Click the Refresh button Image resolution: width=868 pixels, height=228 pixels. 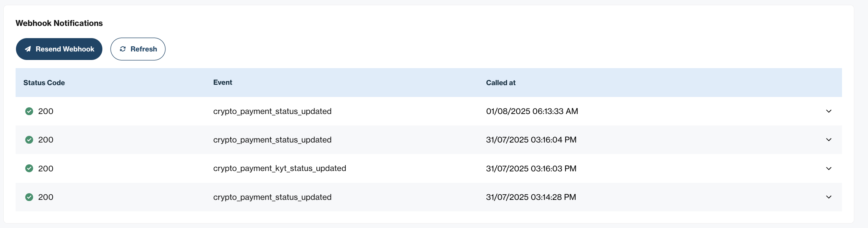click(x=138, y=49)
